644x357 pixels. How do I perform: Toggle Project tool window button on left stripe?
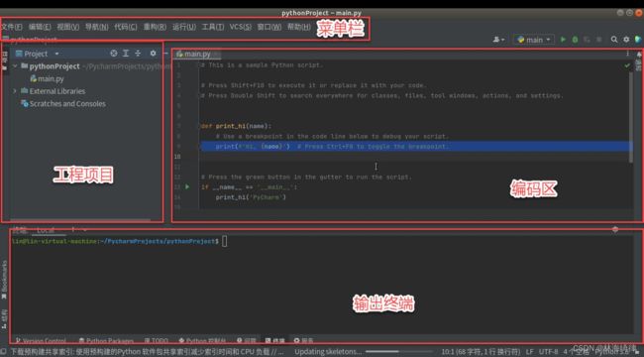(5, 60)
